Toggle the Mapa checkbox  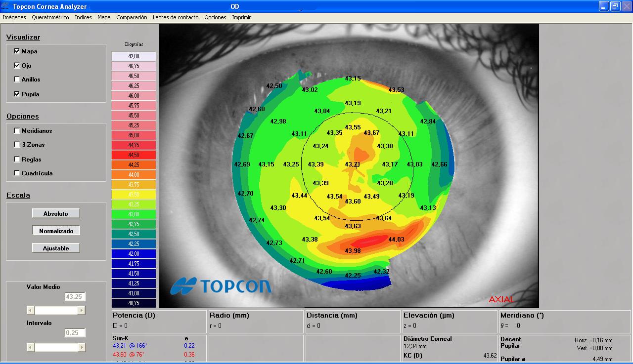pyautogui.click(x=17, y=51)
